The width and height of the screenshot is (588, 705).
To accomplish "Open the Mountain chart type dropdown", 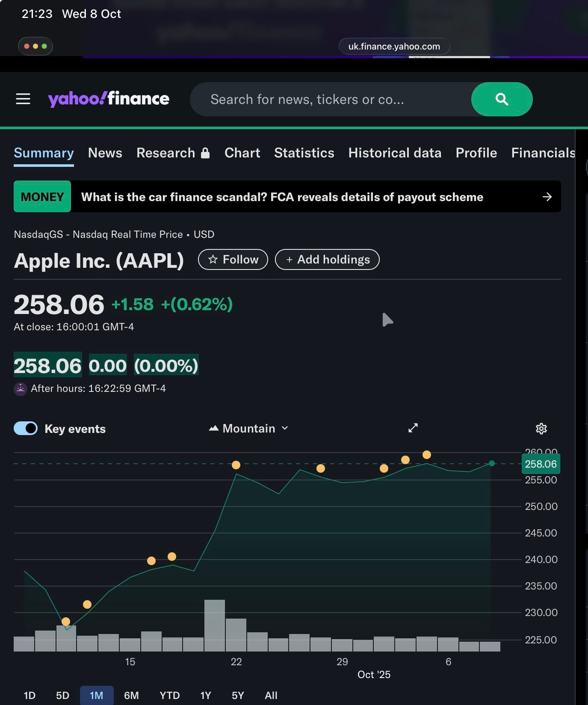I will (248, 428).
